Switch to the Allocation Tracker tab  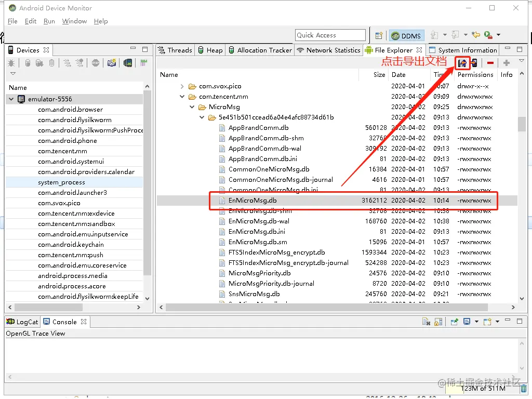coord(260,50)
